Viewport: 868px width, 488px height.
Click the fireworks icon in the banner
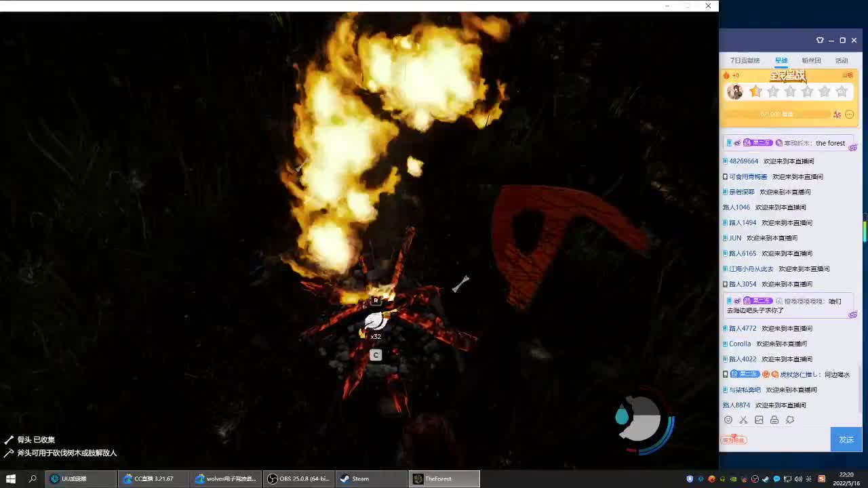click(837, 115)
